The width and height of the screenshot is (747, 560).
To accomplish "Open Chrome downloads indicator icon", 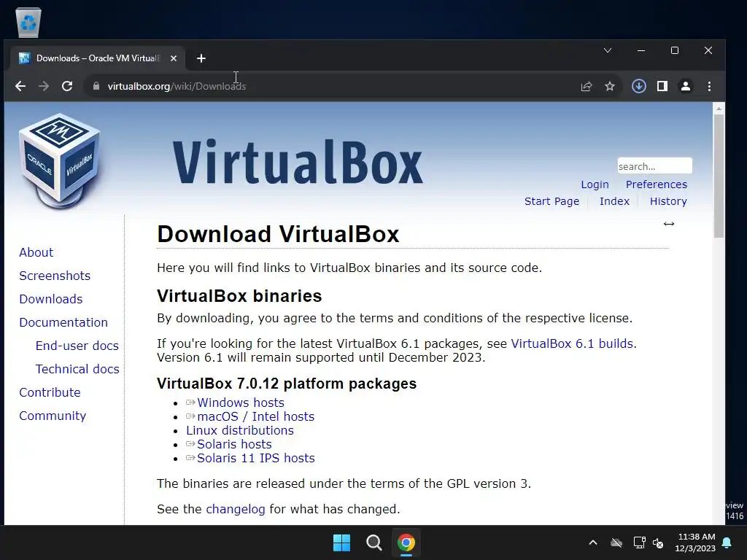I will (x=639, y=86).
